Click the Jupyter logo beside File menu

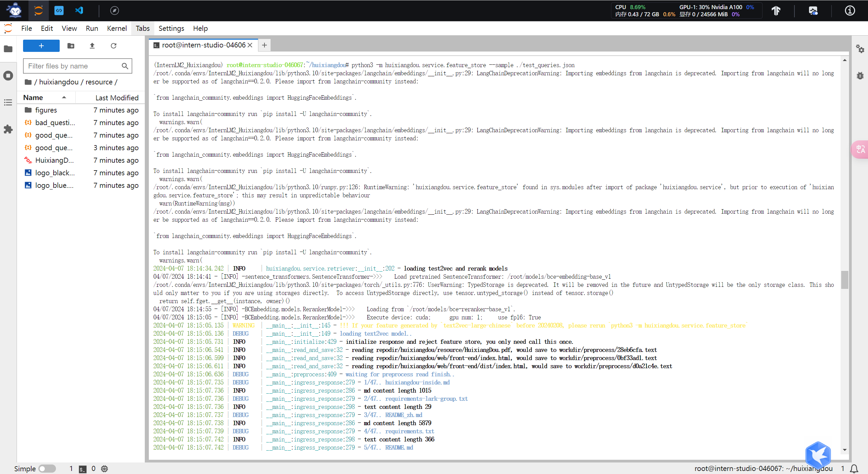[x=8, y=28]
